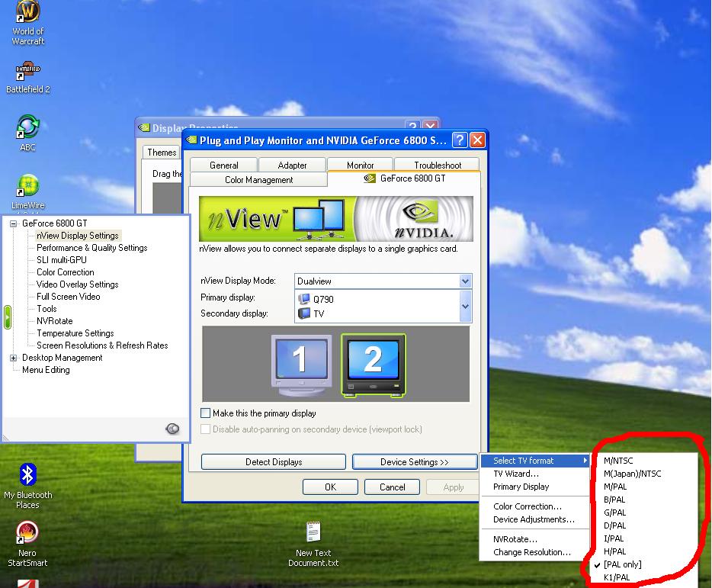Select Menu Editing tree item

click(46, 370)
